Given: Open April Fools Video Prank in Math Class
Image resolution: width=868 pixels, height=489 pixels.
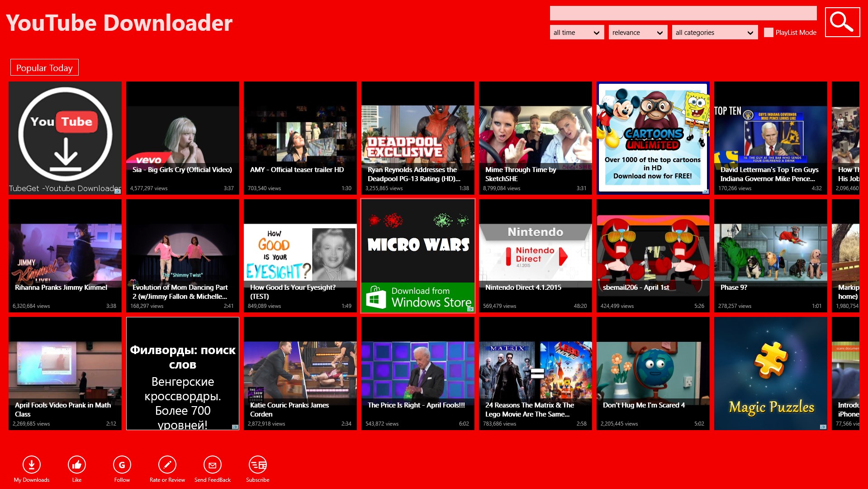Looking at the screenshot, I should coord(65,374).
